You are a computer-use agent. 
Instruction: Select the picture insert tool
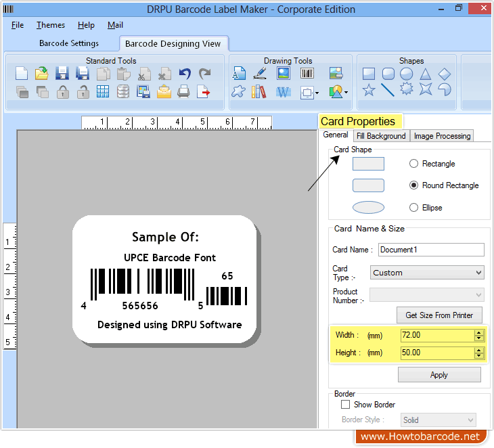point(284,73)
